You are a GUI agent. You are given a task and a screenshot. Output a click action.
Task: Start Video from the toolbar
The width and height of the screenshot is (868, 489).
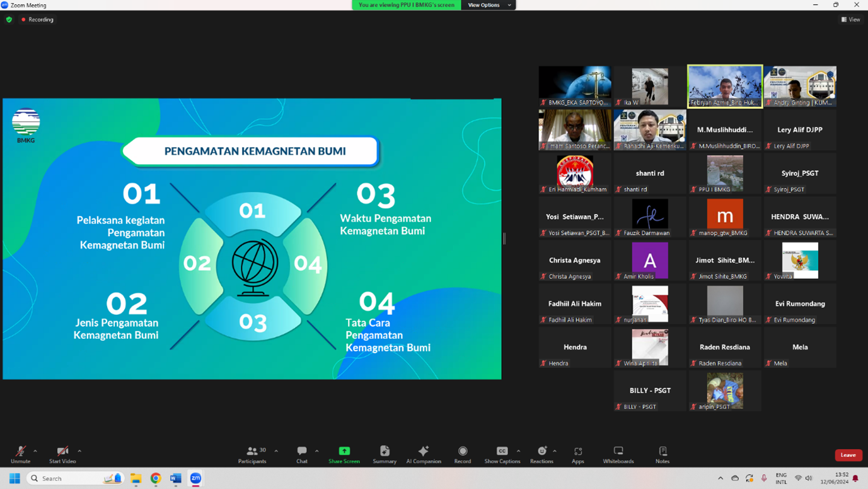(x=62, y=454)
